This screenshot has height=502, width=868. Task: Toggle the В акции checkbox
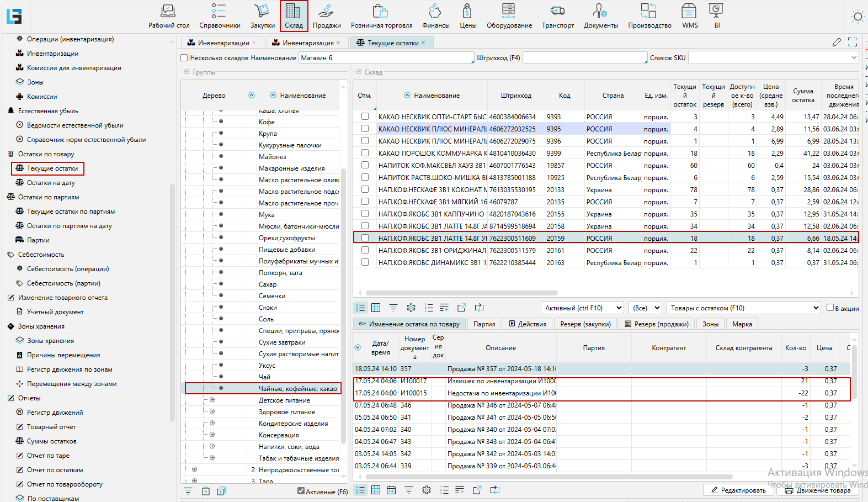[x=830, y=308]
